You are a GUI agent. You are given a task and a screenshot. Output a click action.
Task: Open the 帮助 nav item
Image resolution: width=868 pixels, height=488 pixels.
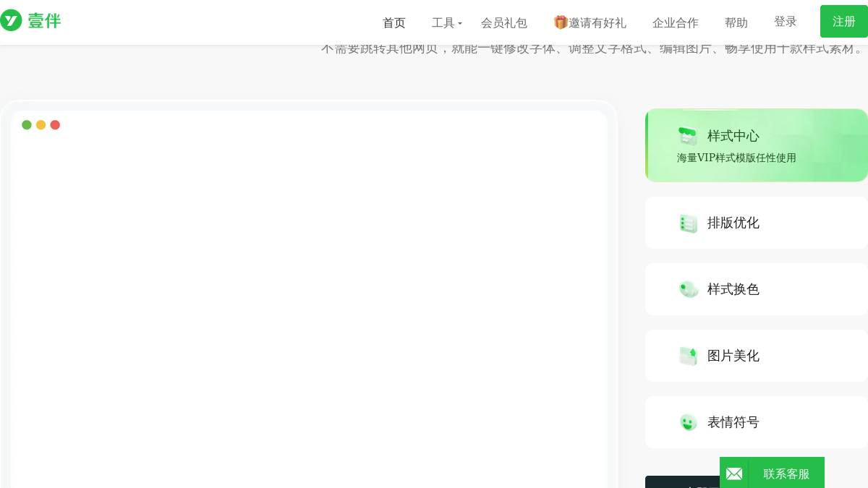point(736,22)
